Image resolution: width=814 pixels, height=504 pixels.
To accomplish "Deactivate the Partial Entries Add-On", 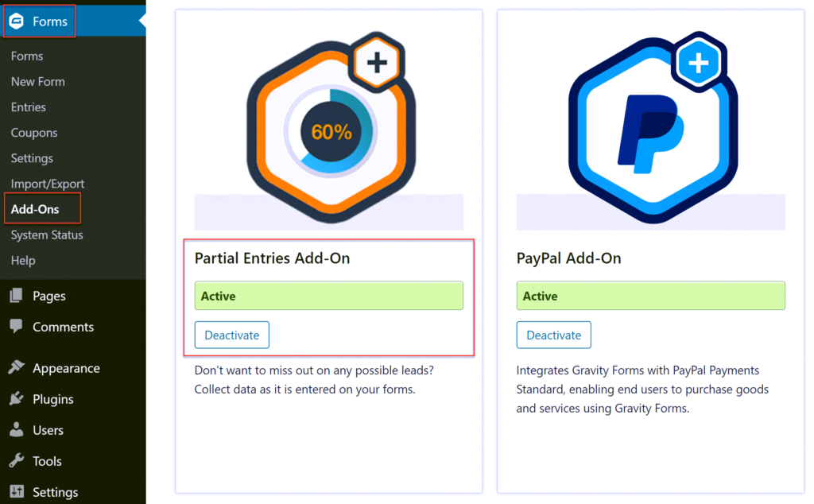I will [231, 335].
